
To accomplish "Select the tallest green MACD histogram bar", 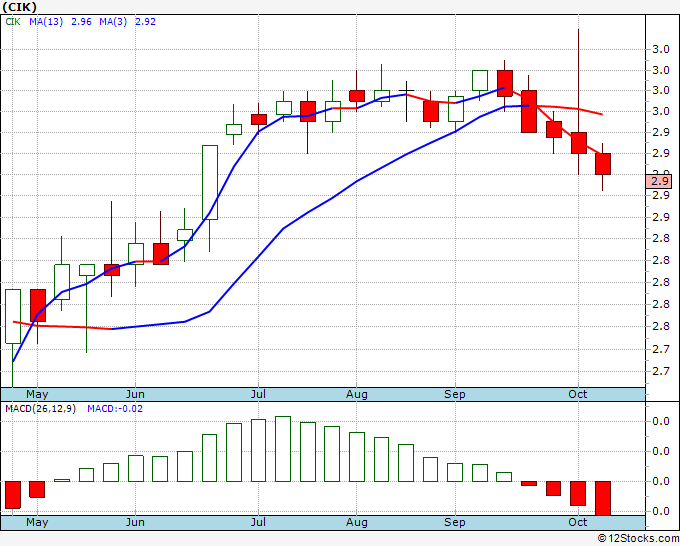I will [283, 449].
